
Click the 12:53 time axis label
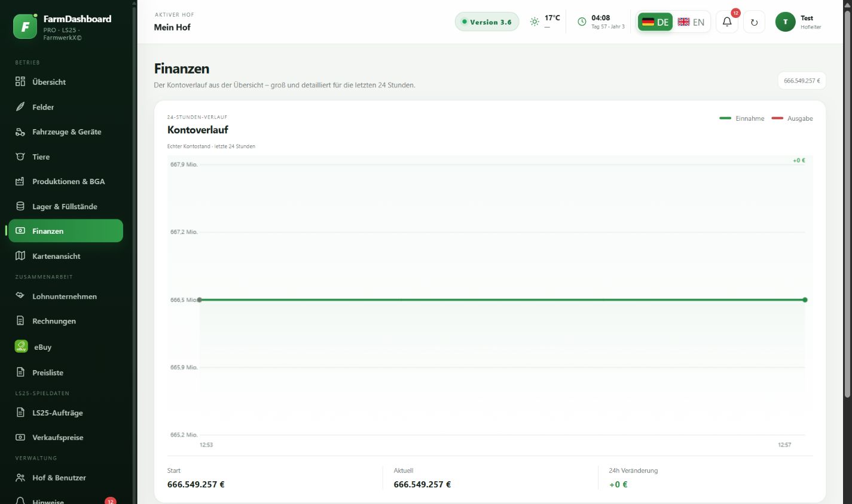point(206,445)
